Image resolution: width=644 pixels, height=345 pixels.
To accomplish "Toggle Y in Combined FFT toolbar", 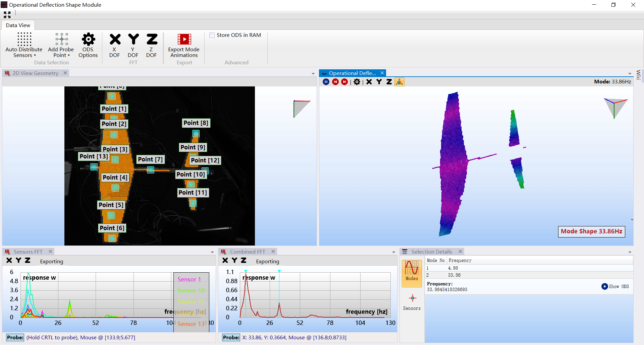I will click(234, 260).
